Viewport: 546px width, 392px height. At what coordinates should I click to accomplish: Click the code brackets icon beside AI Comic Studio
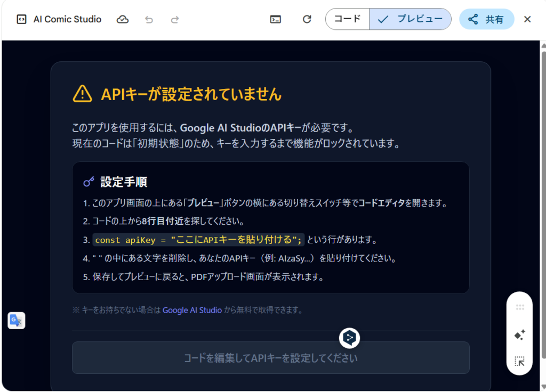tap(21, 19)
